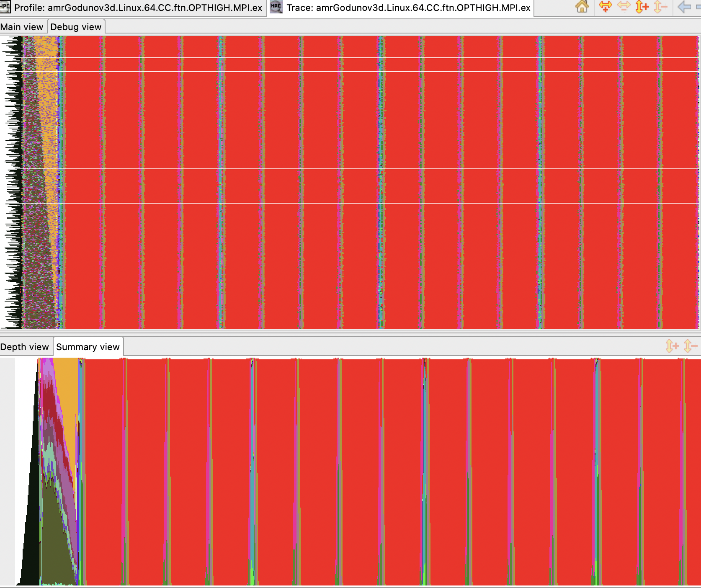Open the Summary view tab
701x588 pixels.
(88, 346)
